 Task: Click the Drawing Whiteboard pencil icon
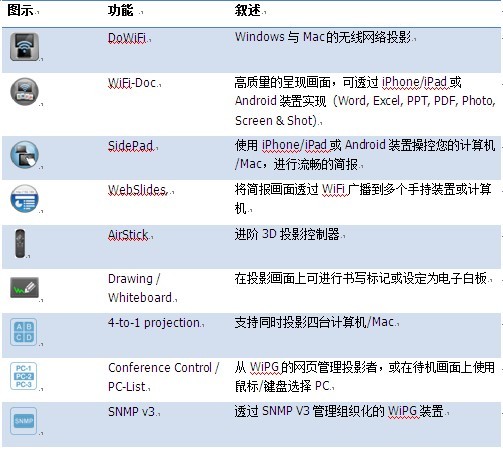point(24,287)
